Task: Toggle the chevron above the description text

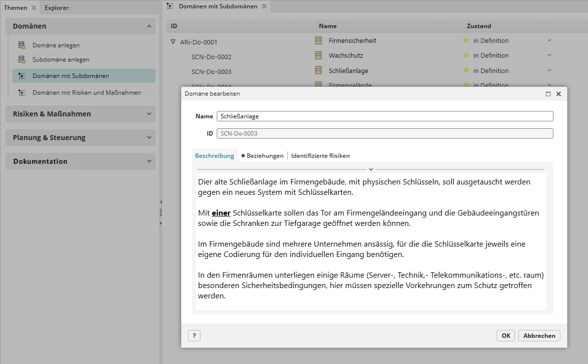Action: 371,169
